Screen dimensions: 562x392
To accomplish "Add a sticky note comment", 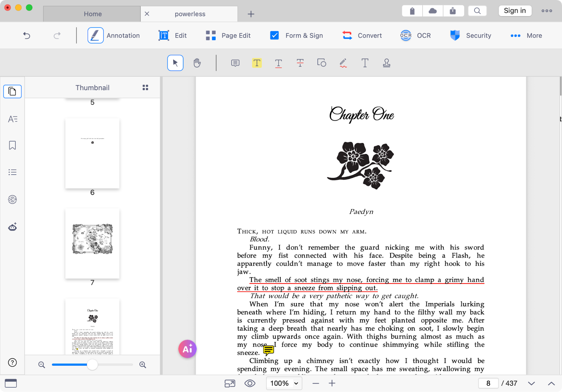I will pos(235,63).
